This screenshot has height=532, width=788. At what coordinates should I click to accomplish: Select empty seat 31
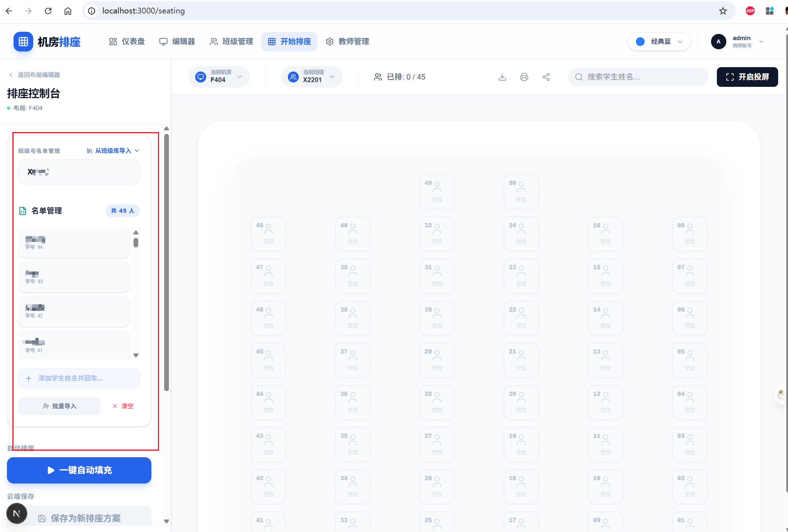pyautogui.click(x=437, y=276)
